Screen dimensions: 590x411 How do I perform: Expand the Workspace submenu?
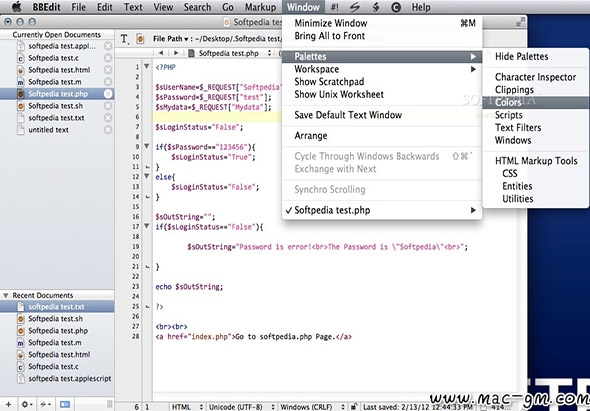[382, 69]
